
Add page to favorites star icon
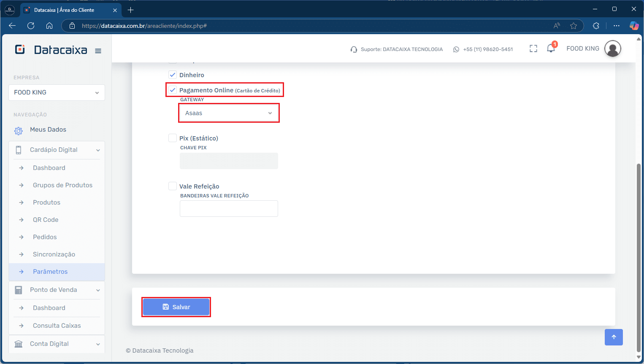[x=573, y=26]
